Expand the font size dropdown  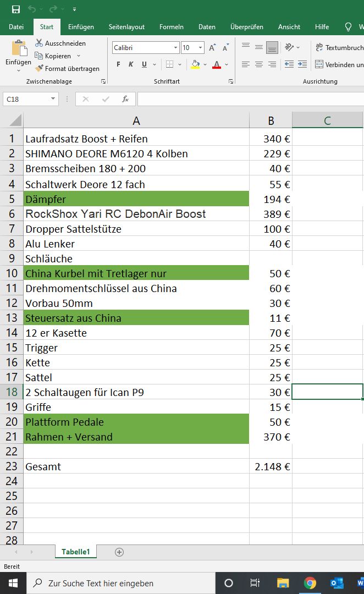pos(200,48)
